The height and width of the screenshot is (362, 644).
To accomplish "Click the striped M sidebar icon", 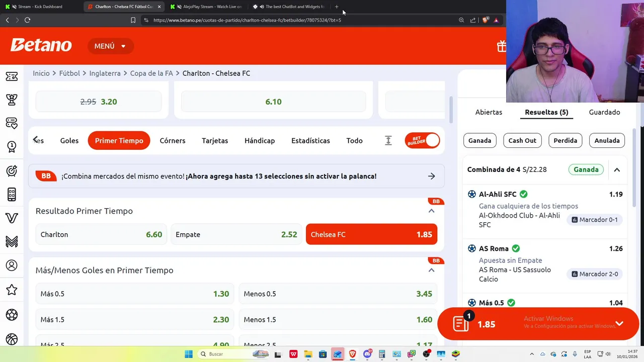I will 12,242.
